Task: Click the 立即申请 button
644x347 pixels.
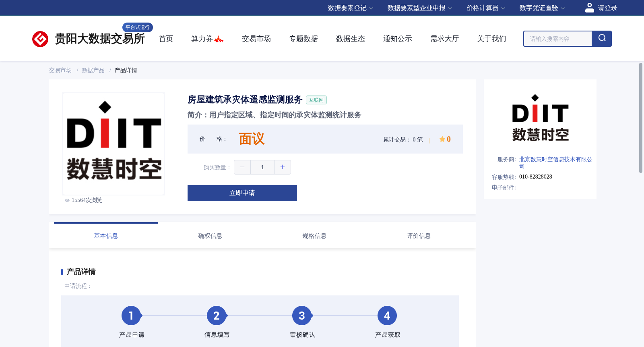Action: point(242,193)
